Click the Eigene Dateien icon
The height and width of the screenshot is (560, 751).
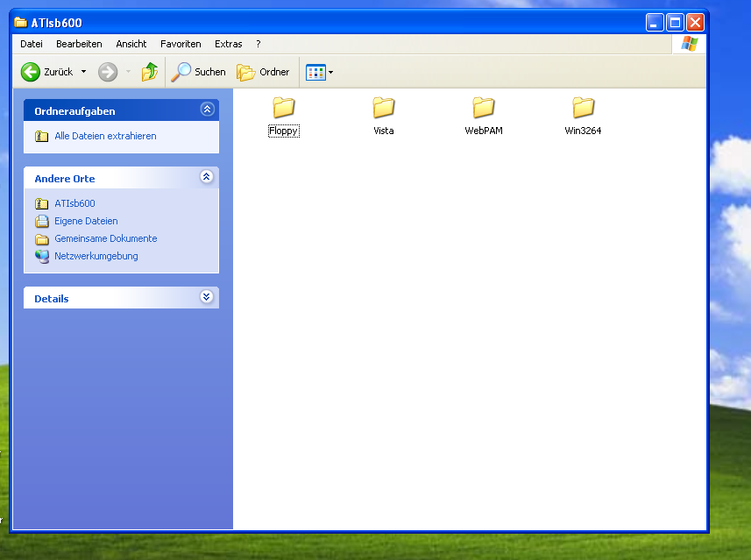coord(42,222)
